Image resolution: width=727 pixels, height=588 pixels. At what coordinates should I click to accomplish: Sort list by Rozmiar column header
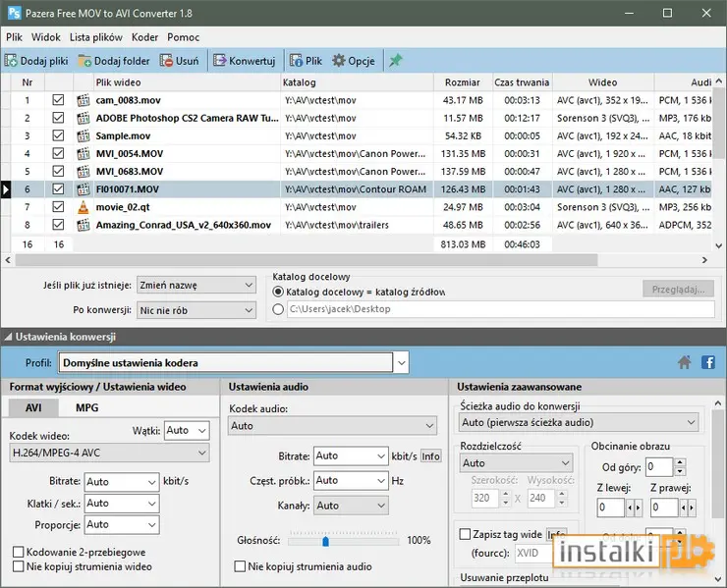[463, 82]
